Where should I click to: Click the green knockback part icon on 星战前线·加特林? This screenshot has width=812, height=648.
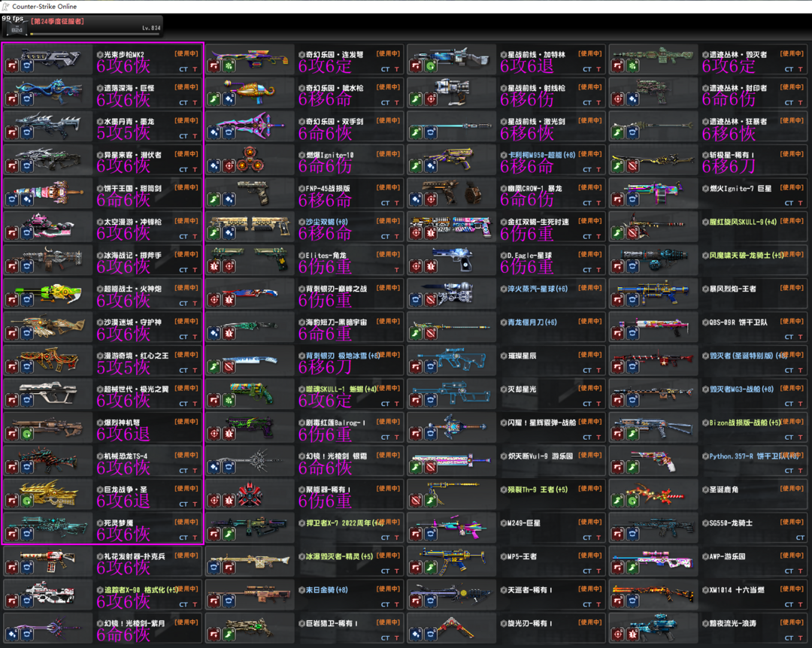(x=431, y=66)
